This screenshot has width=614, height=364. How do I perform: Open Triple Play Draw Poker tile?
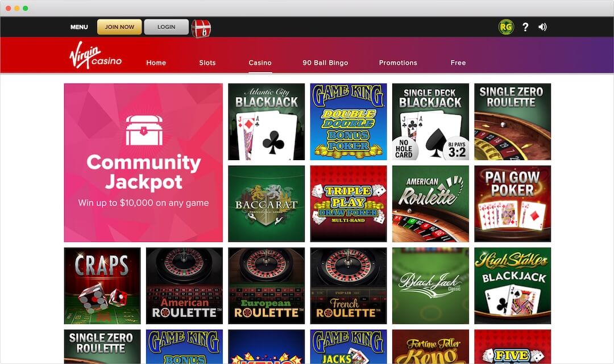click(x=349, y=204)
